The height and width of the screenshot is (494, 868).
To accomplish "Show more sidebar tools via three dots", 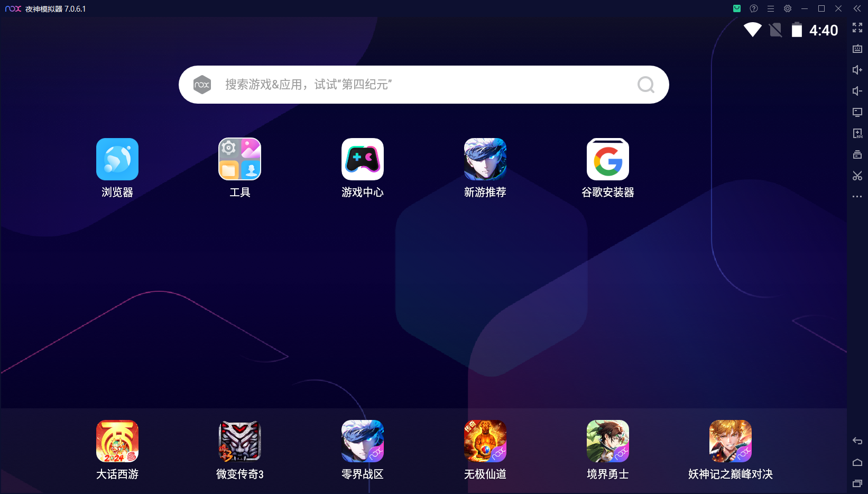I will [x=857, y=197].
